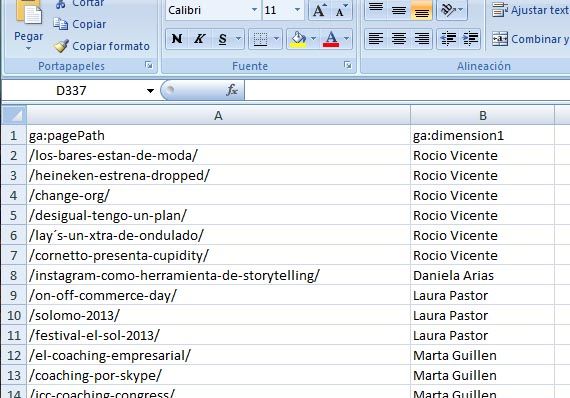570x398 pixels.
Task: Click the name box showing D337
Action: [71, 91]
